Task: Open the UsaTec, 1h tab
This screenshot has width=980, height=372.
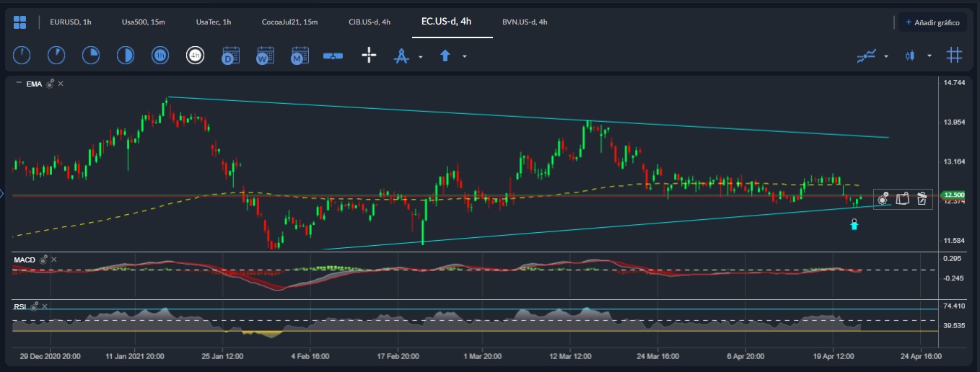Action: pyautogui.click(x=214, y=22)
